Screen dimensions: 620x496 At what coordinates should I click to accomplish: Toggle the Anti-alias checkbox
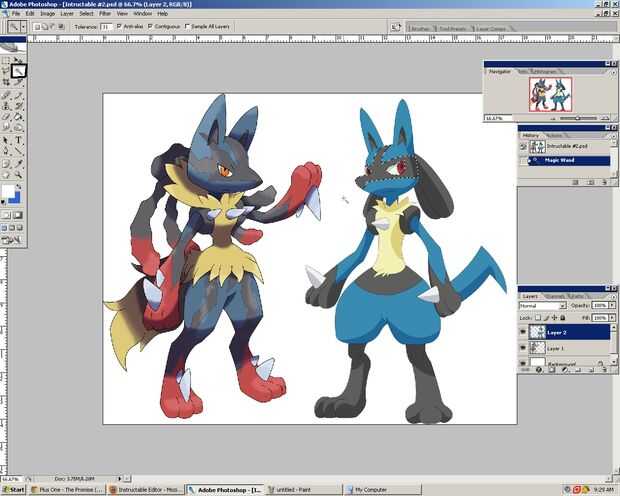120,27
